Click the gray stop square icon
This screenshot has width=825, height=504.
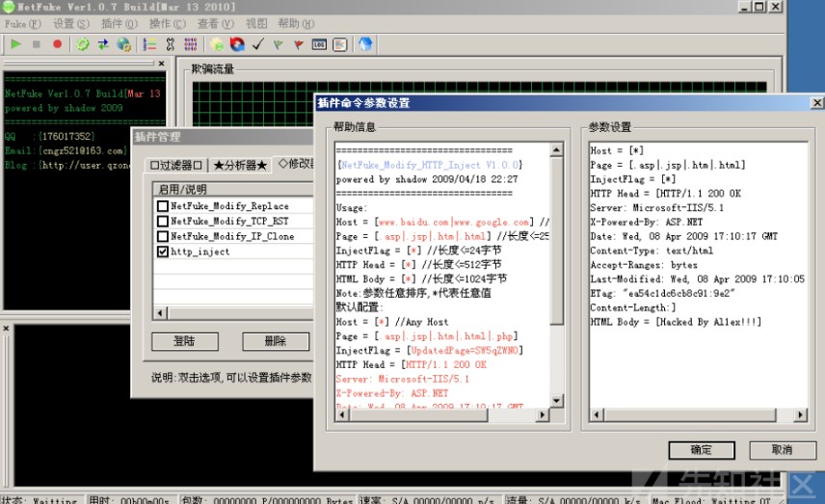tap(37, 44)
